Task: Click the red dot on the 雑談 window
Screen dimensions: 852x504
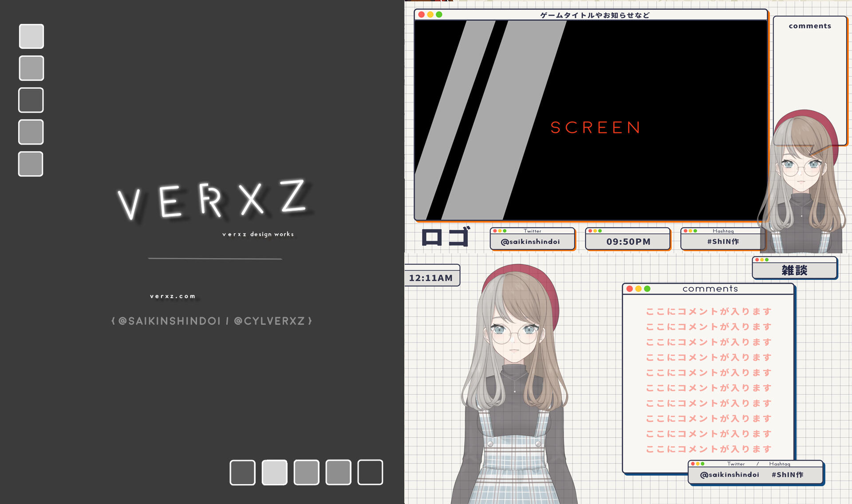Action: 757,260
